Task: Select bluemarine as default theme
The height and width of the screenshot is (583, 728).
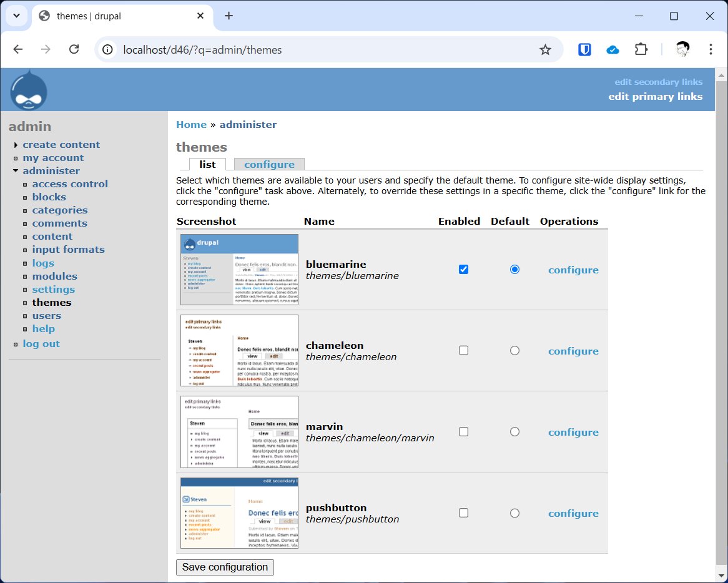Action: pos(514,269)
